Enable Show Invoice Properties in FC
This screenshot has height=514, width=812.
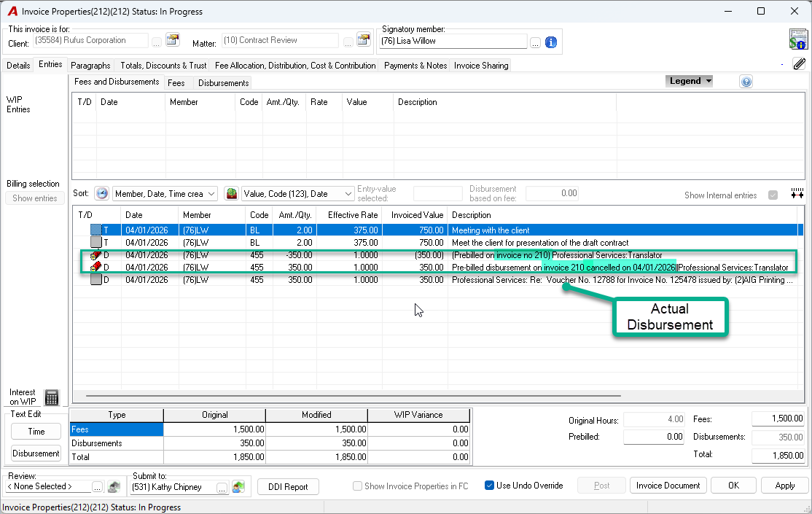(x=357, y=486)
